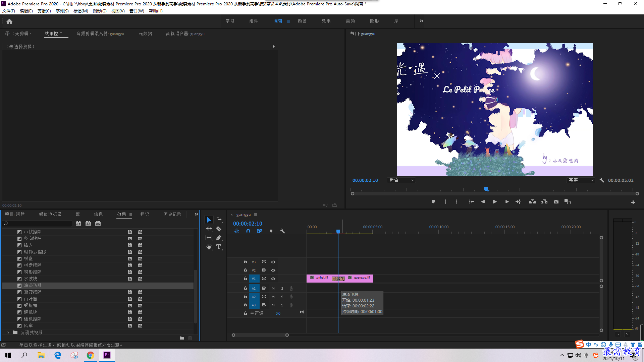The height and width of the screenshot is (362, 644).
Task: Select the Slip tool
Action: (209, 238)
